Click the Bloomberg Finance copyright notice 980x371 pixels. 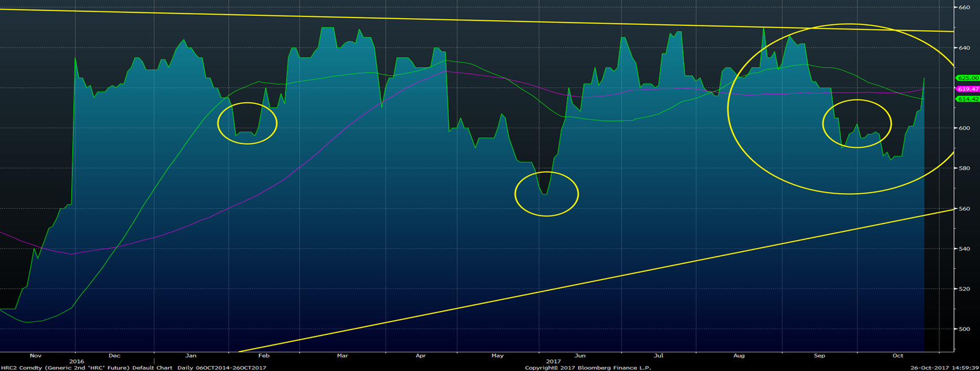[588, 368]
